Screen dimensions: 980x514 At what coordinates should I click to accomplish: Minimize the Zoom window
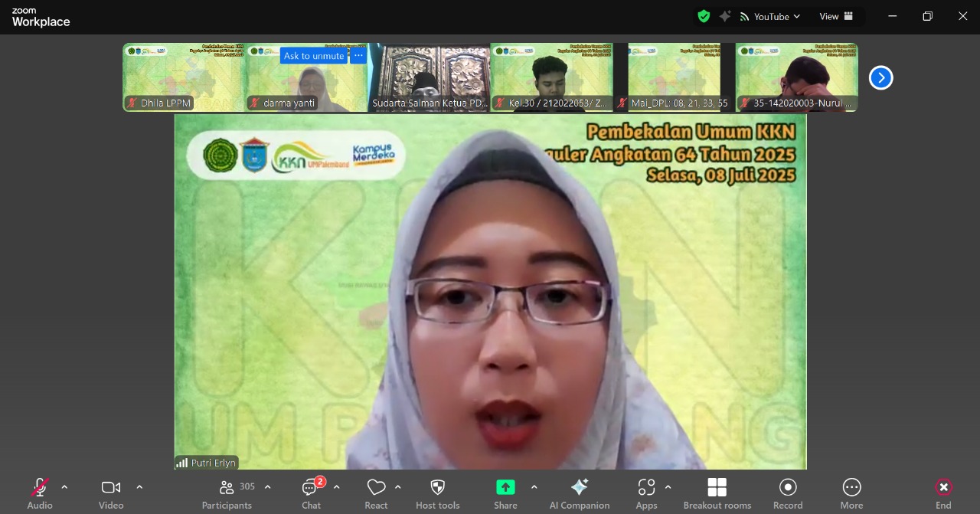[893, 16]
